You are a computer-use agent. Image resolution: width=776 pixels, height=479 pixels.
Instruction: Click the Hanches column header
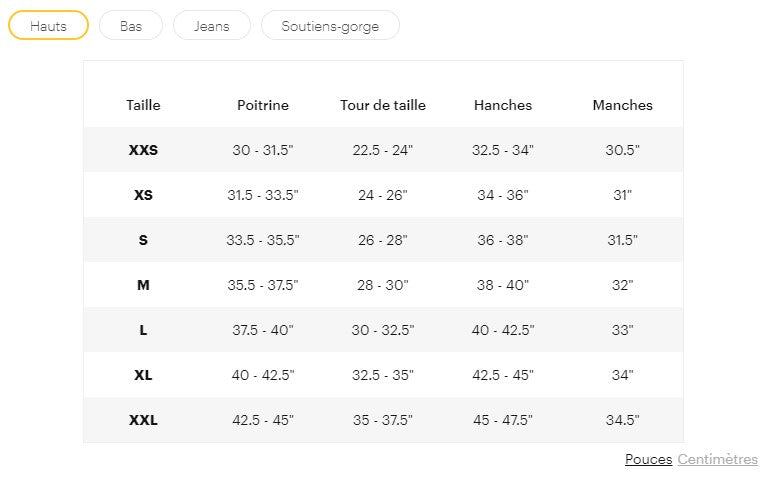pos(503,105)
